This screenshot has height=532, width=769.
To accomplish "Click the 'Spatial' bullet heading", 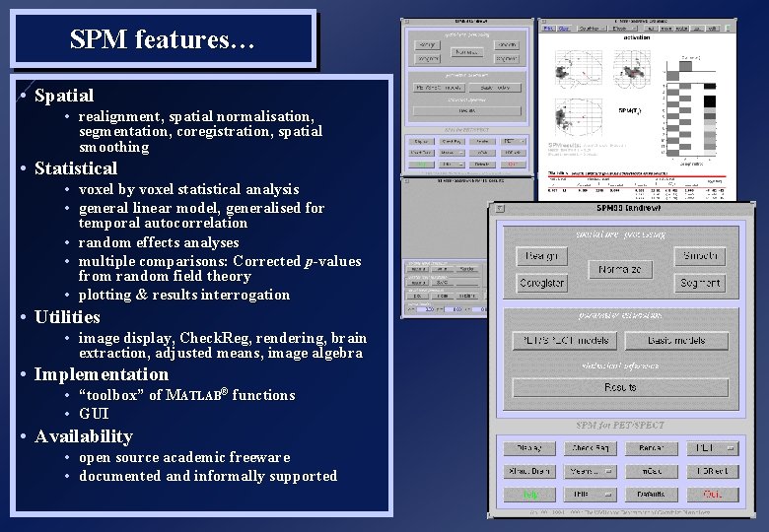I will coord(64,95).
